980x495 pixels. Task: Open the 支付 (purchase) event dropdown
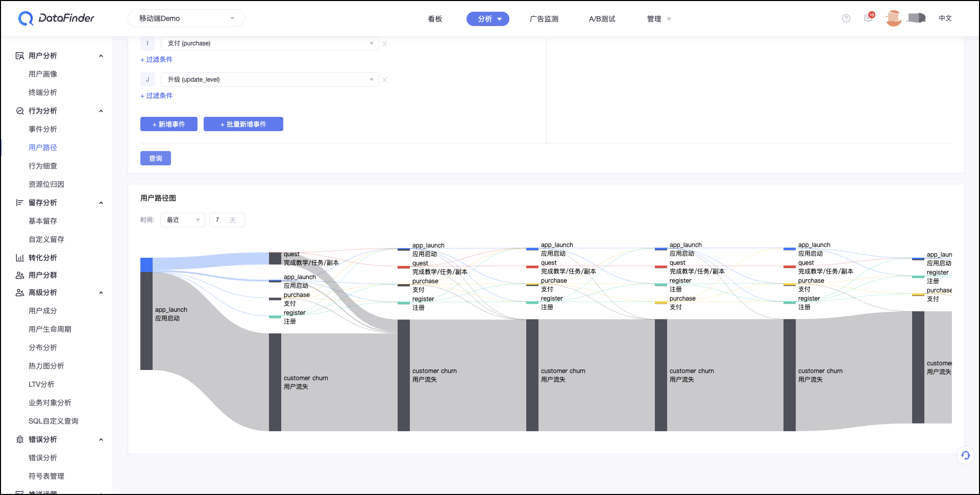tap(270, 43)
